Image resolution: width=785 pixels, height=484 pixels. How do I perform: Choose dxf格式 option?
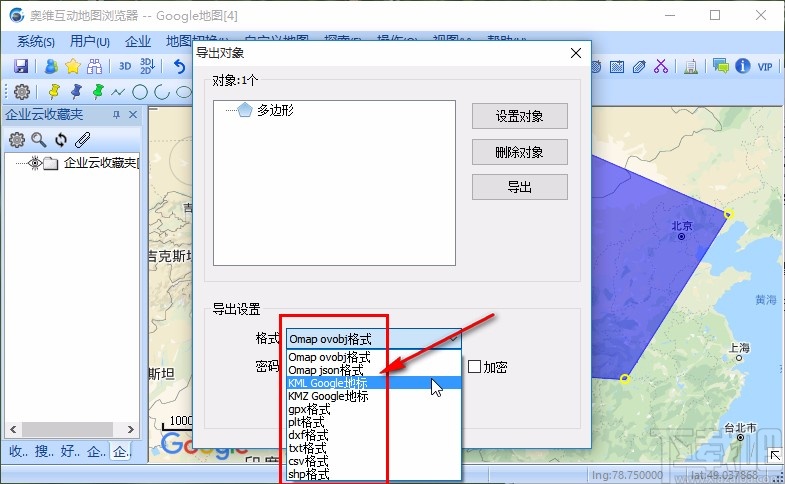[x=373, y=435]
